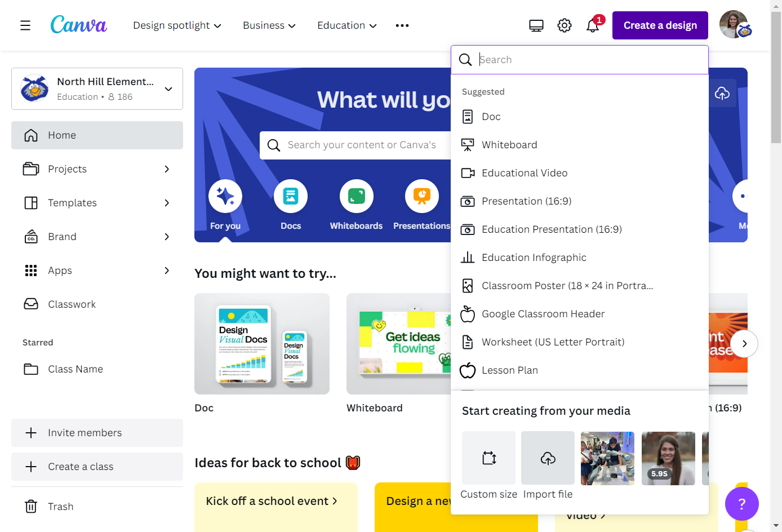Choose Import file upload tile

coord(548,458)
